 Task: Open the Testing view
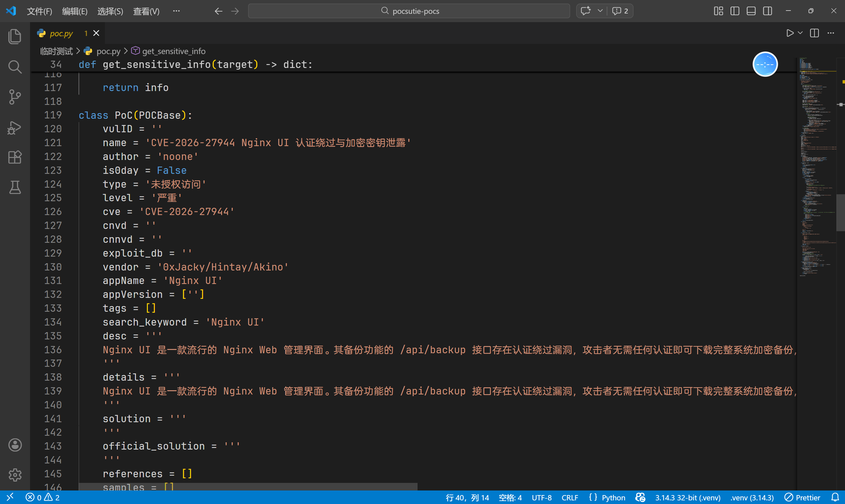point(15,187)
